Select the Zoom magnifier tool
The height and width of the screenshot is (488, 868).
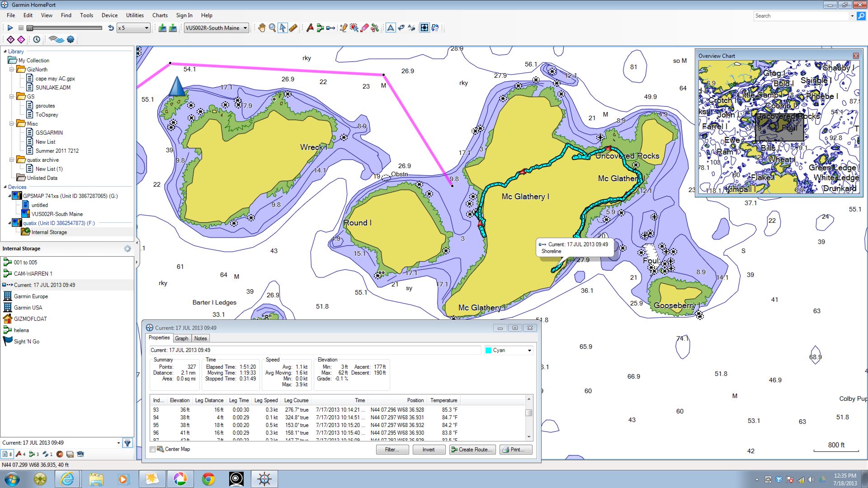272,28
